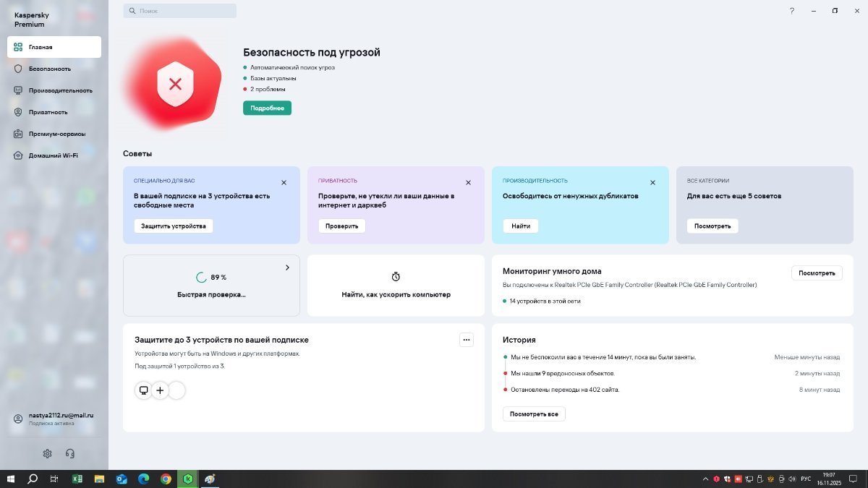Add a device with the plus icon
This screenshot has width=868, height=488.
tap(160, 390)
